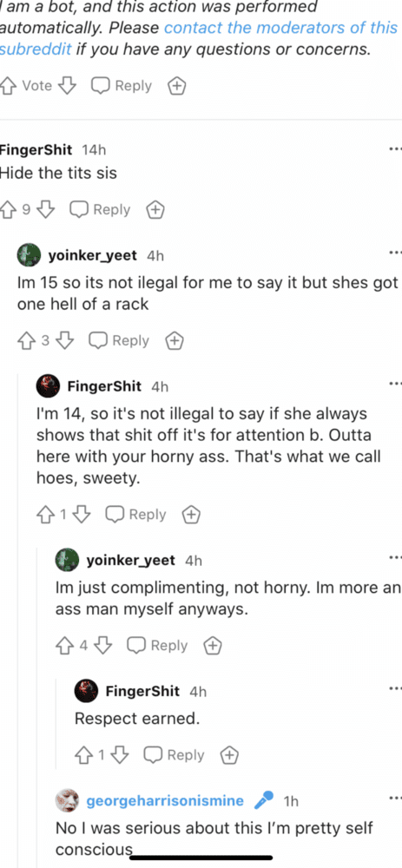Give award to yoinker_yeet's 'complimenting' comment
This screenshot has width=402, height=868.
(x=213, y=645)
